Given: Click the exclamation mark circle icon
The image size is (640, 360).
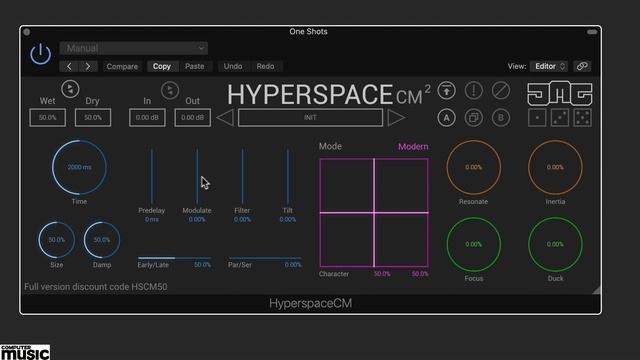Looking at the screenshot, I should (473, 91).
